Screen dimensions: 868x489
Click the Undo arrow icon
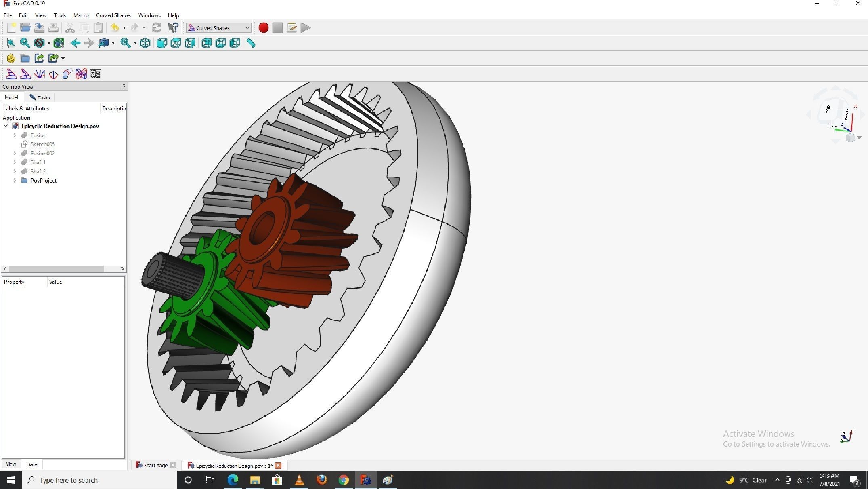pyautogui.click(x=115, y=27)
